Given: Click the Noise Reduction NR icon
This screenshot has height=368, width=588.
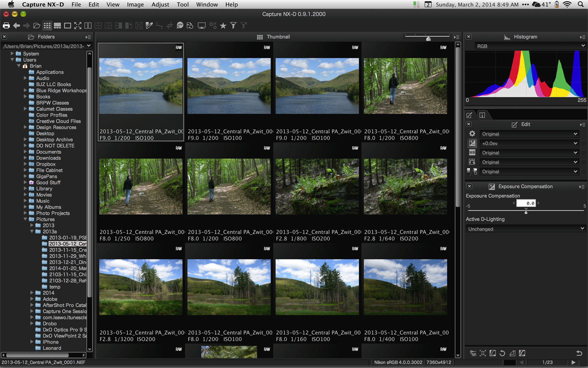Looking at the screenshot, I should (x=473, y=353).
